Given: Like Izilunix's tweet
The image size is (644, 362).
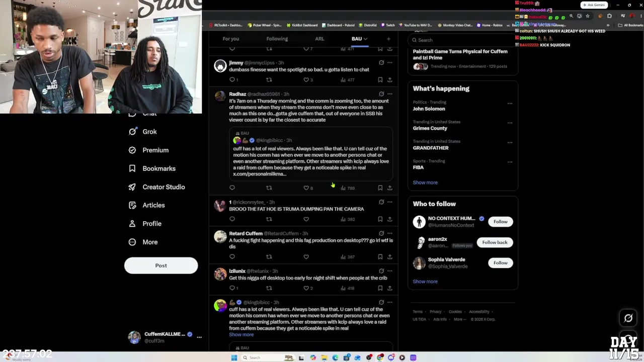Looking at the screenshot, I should 307,288.
